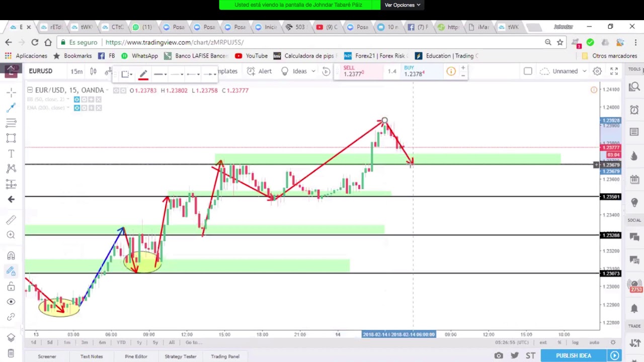This screenshot has height=362, width=644.
Task: Toggle lock all drawing tools
Action: (11, 287)
